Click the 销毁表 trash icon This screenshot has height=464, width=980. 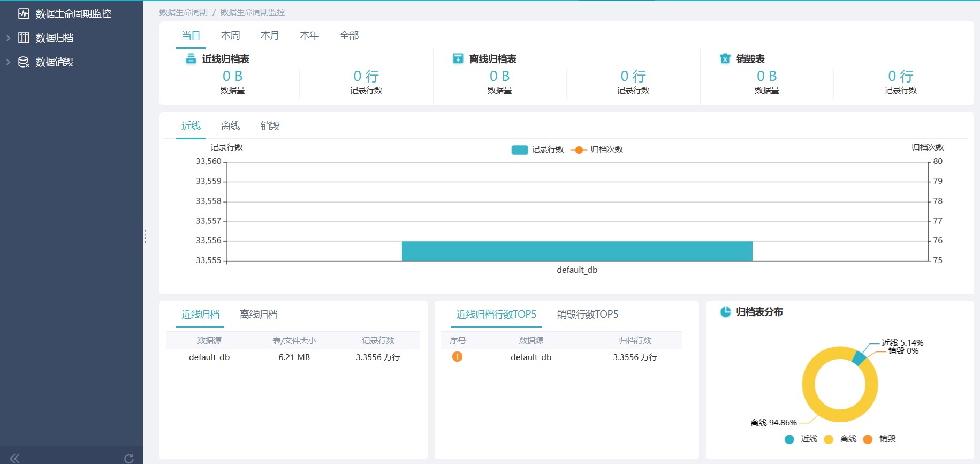(725, 58)
